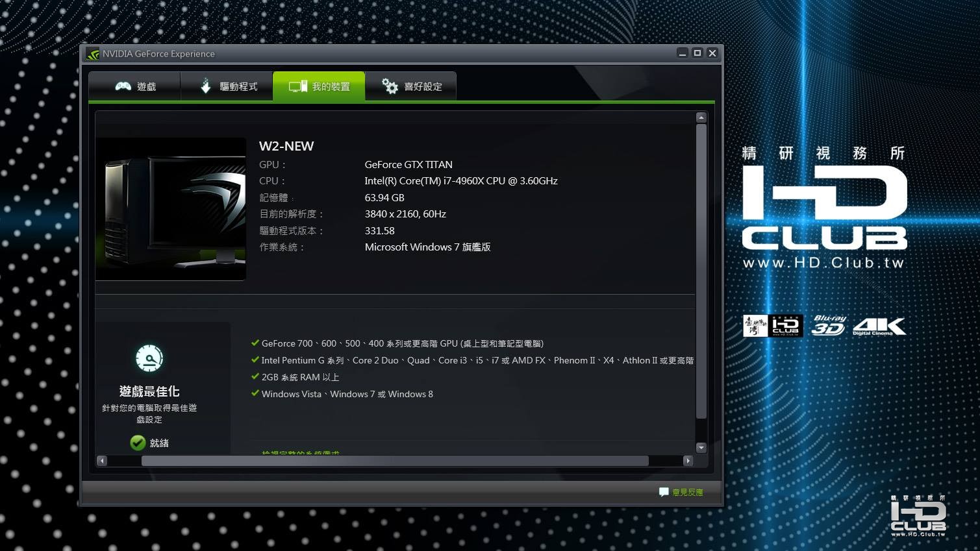
Task: Click the NVIDIA logo in the title bar
Action: coord(93,54)
